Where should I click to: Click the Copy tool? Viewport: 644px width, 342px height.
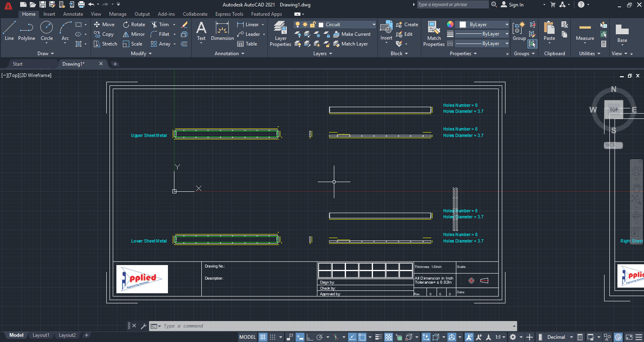104,34
